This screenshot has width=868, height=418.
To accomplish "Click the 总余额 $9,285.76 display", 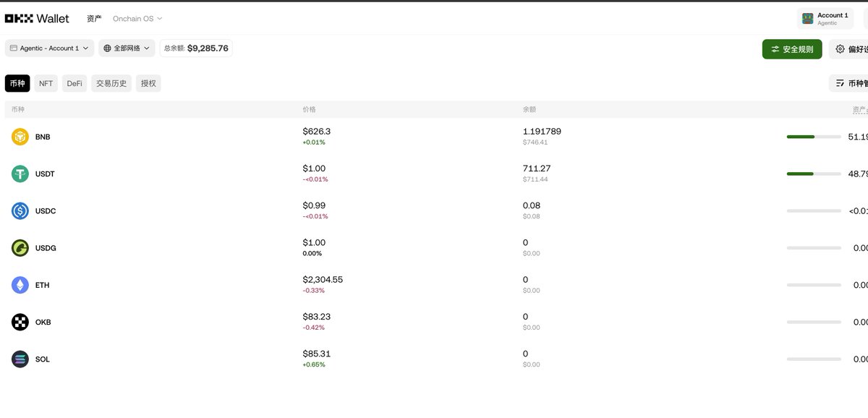I will (196, 48).
